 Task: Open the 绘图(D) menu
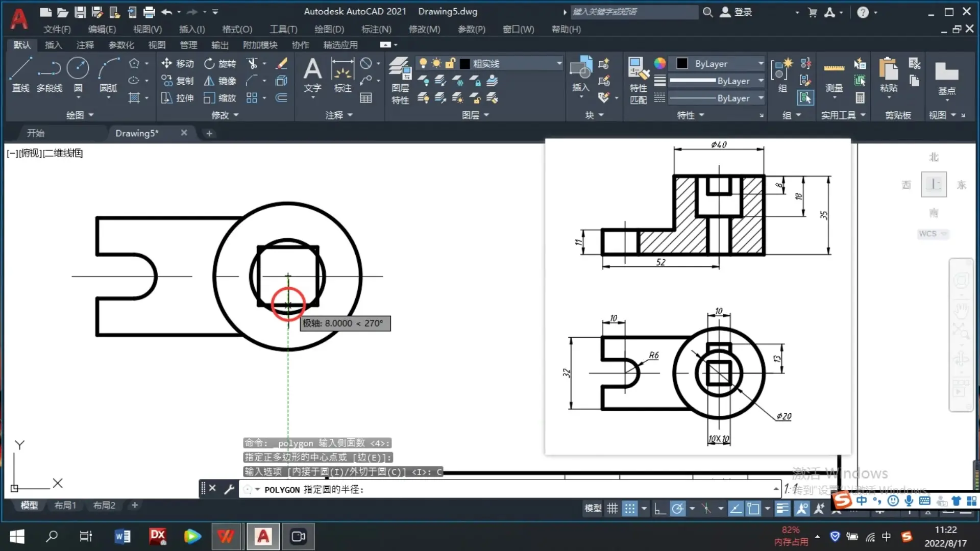[x=329, y=29]
